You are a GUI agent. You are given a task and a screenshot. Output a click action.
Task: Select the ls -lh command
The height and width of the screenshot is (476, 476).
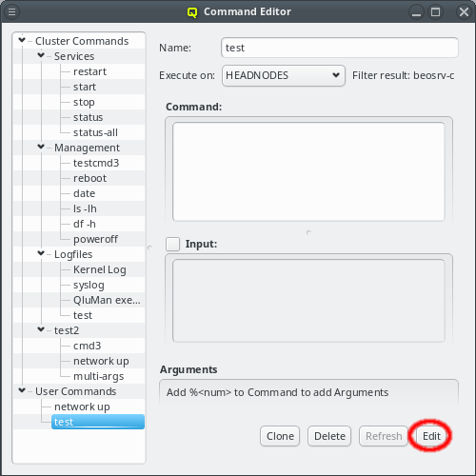85,208
